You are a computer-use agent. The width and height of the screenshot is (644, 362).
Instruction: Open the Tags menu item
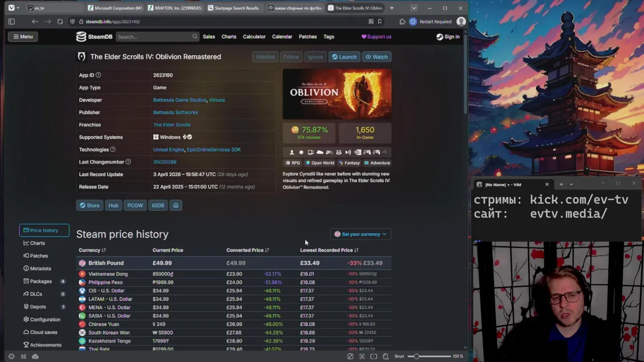point(329,37)
